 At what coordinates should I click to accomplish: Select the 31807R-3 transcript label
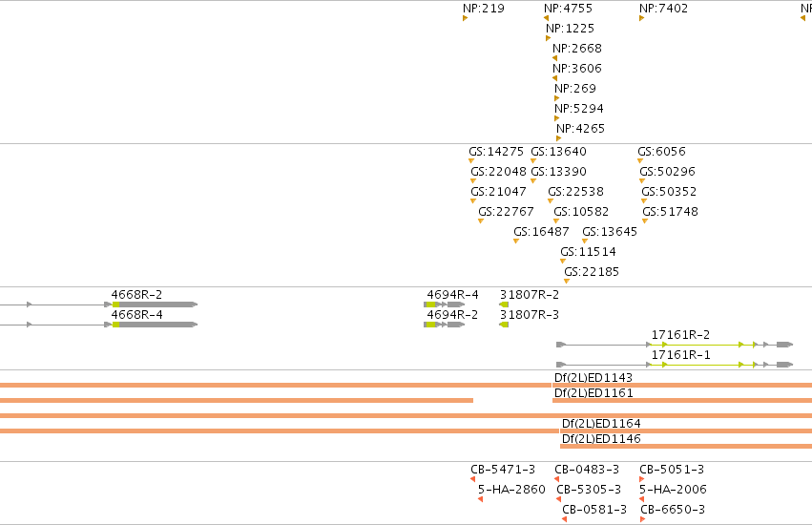530,315
